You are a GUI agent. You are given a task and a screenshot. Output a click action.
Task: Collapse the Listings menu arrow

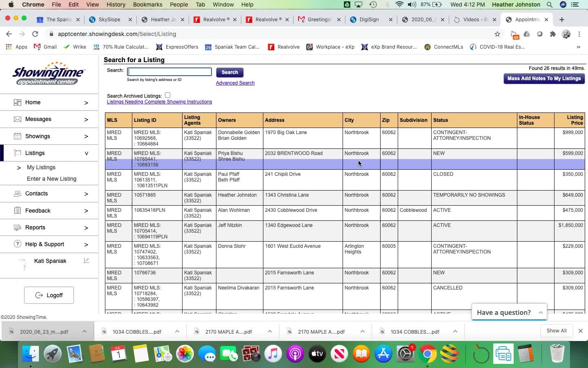[x=86, y=153]
